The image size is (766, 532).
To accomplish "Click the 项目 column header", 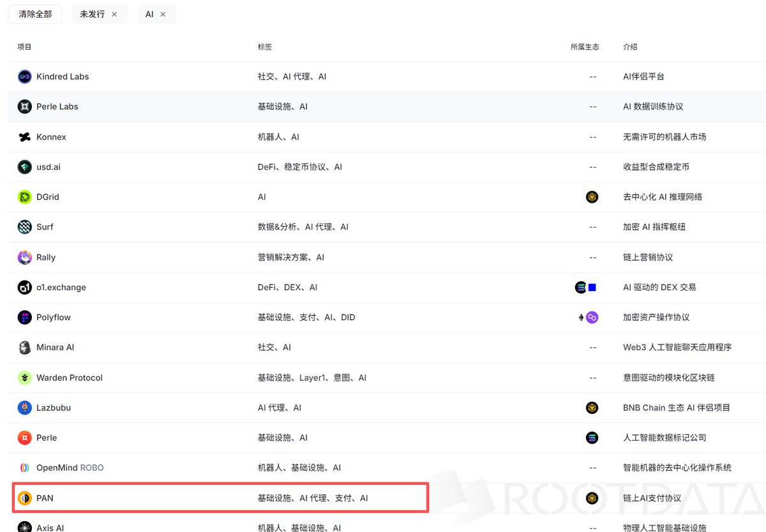I will pos(24,47).
